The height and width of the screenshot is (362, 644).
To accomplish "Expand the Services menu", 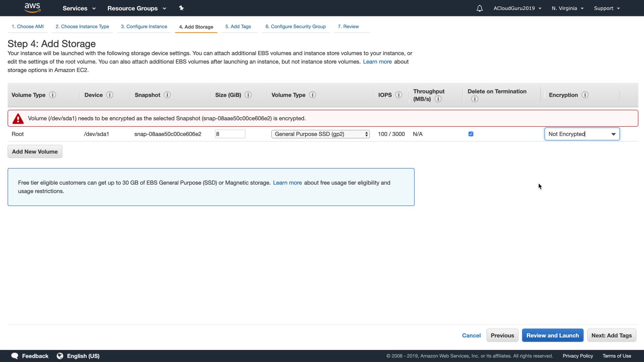I will [x=79, y=8].
